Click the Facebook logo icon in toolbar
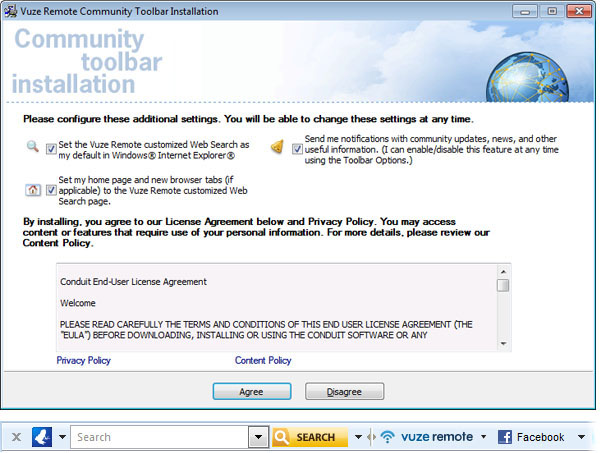The image size is (600, 453). 505,437
